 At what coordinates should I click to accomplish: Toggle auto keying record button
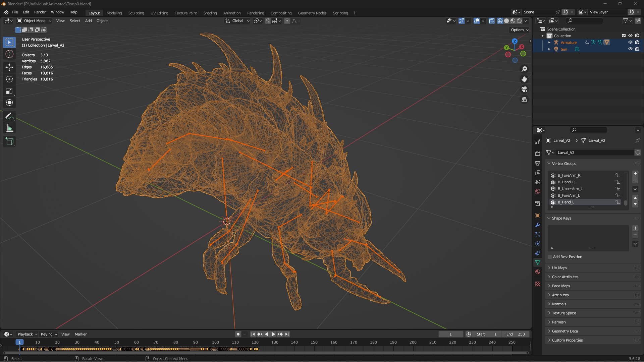[238, 334]
